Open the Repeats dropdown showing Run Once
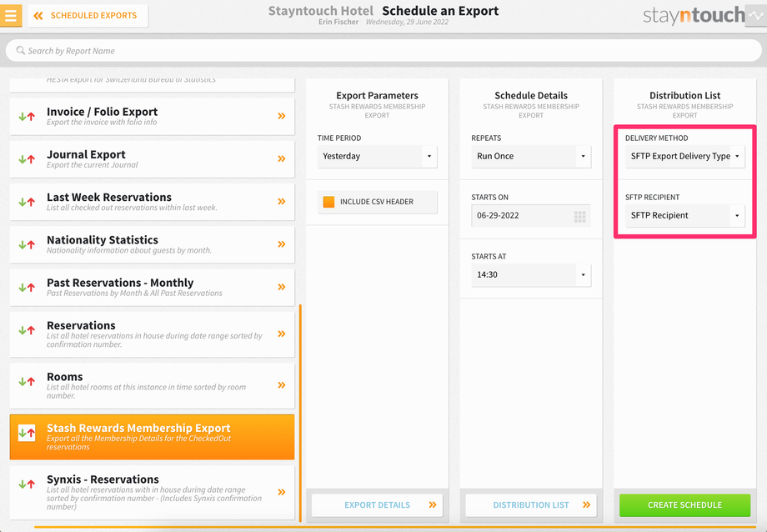This screenshot has width=767, height=532. point(531,157)
